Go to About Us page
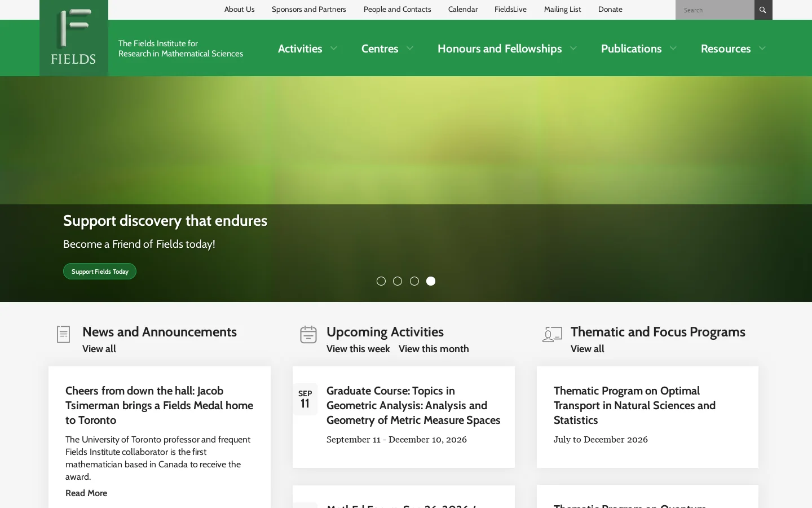Screen dimensions: 812x508 [239, 9]
